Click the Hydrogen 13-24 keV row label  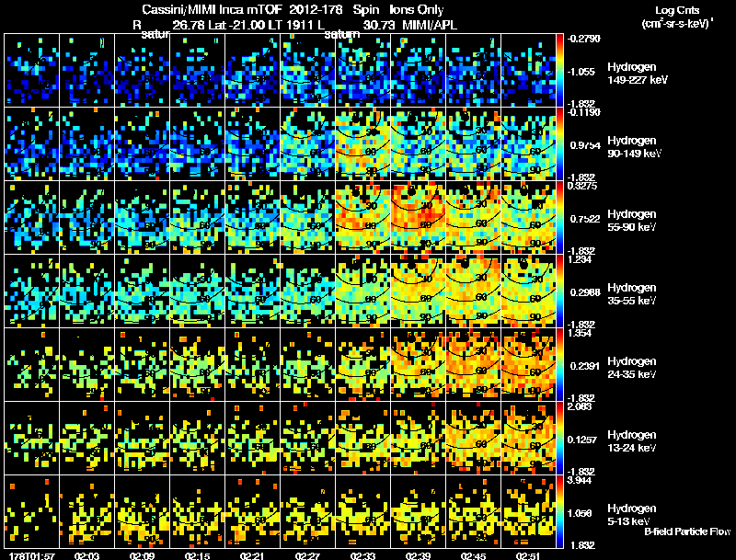[632, 441]
